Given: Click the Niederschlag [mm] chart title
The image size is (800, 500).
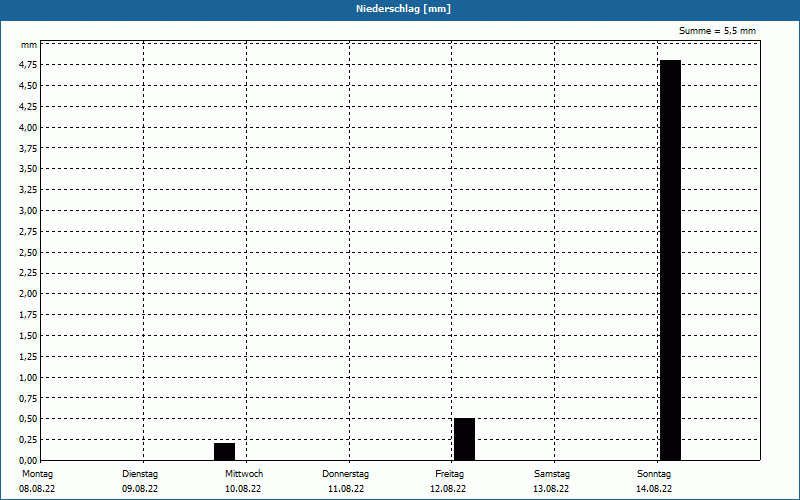Looking at the screenshot, I should tap(403, 9).
